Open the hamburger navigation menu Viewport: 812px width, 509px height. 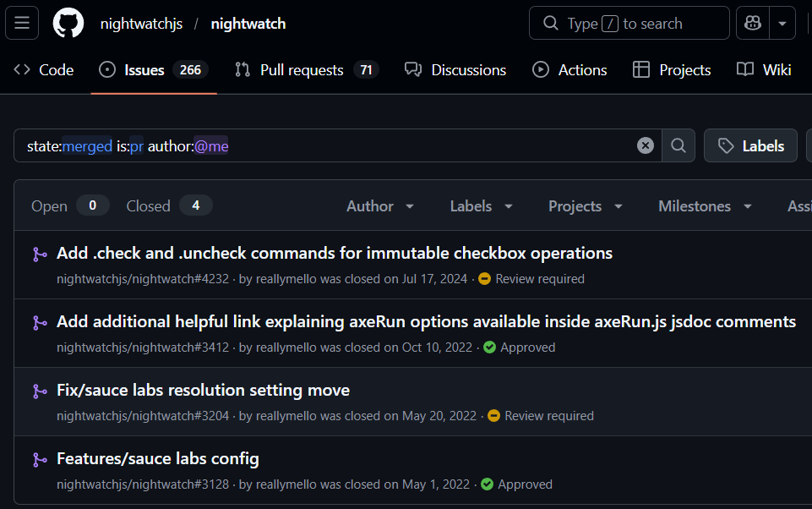coord(21,23)
